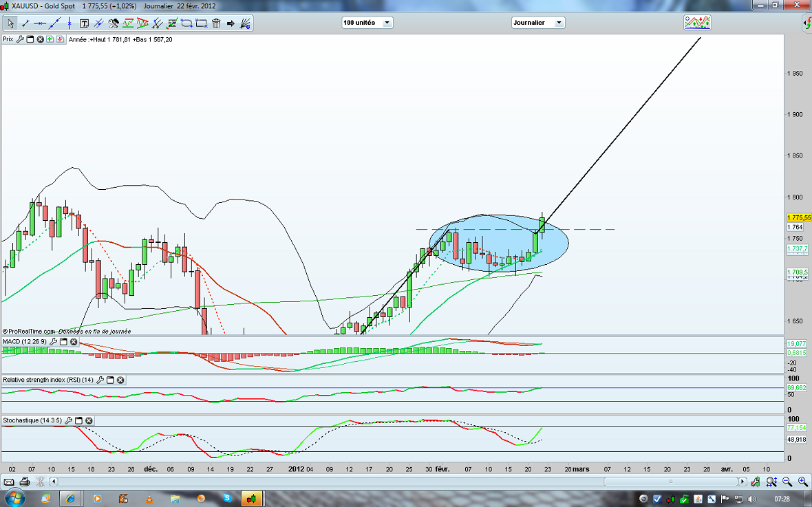Open the indicators chart icon in top right

click(697, 23)
